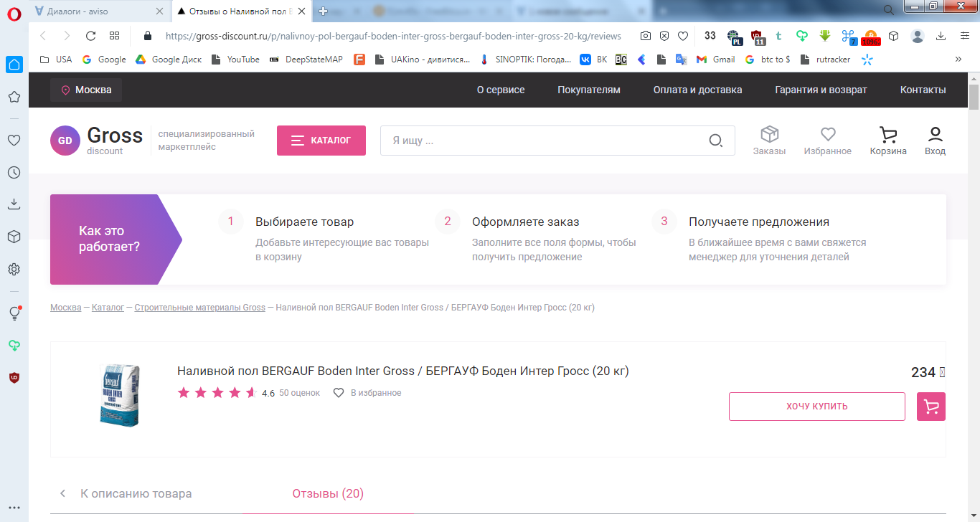
Task: Show more bookmarks chevron
Action: point(958,60)
